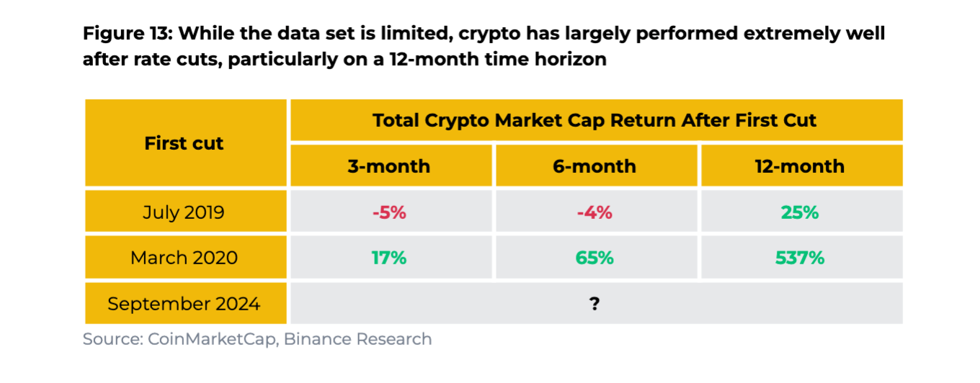Select the "12-month" column header cell
The height and width of the screenshot is (383, 980).
tap(800, 166)
